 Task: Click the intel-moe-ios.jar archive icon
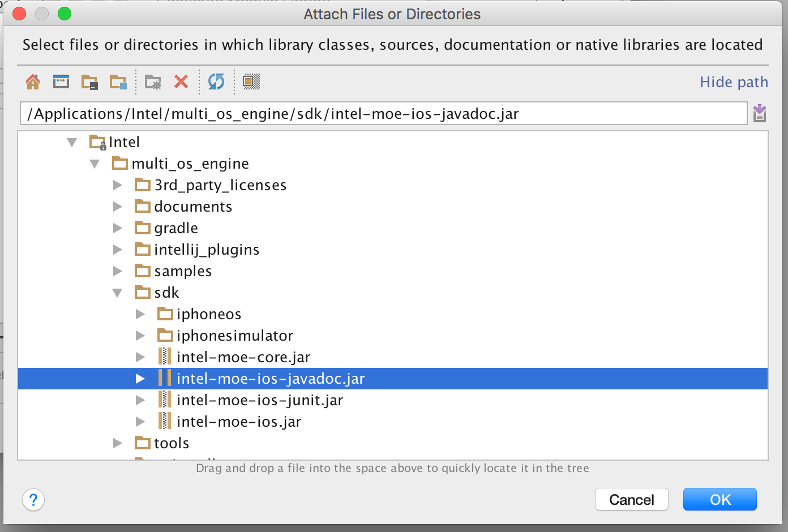[165, 422]
